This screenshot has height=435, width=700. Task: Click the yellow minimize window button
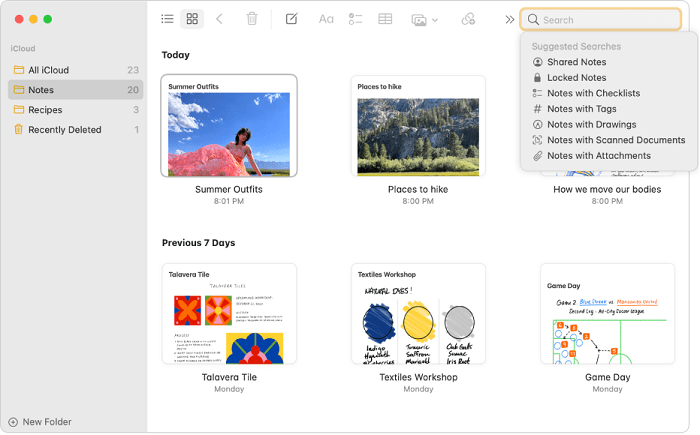coord(33,19)
